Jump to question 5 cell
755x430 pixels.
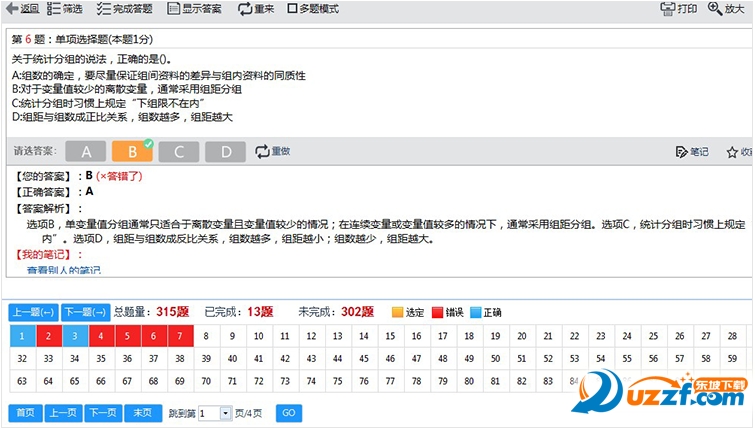click(127, 336)
